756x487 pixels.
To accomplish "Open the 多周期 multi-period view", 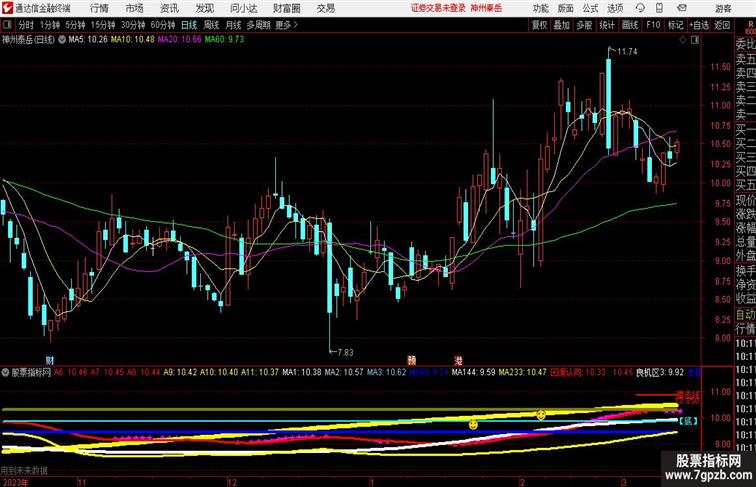I will click(x=258, y=25).
